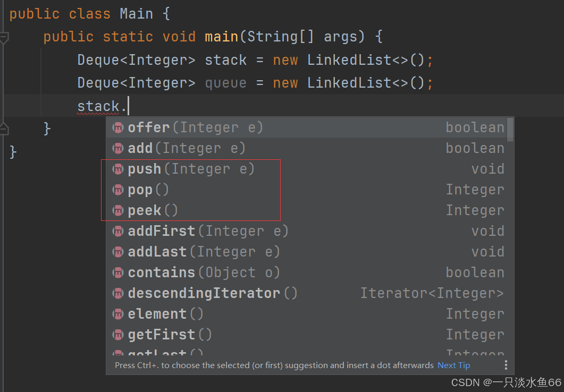Open the Next Tip link
The image size is (564, 392).
point(453,365)
